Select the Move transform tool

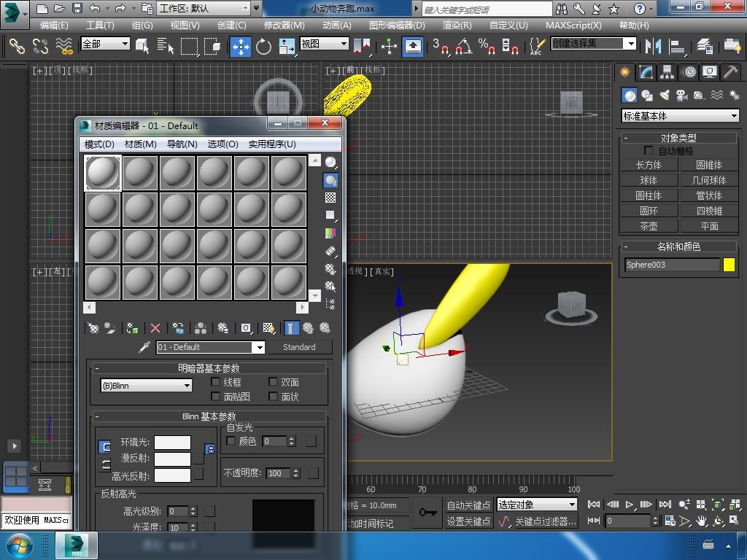coord(240,47)
